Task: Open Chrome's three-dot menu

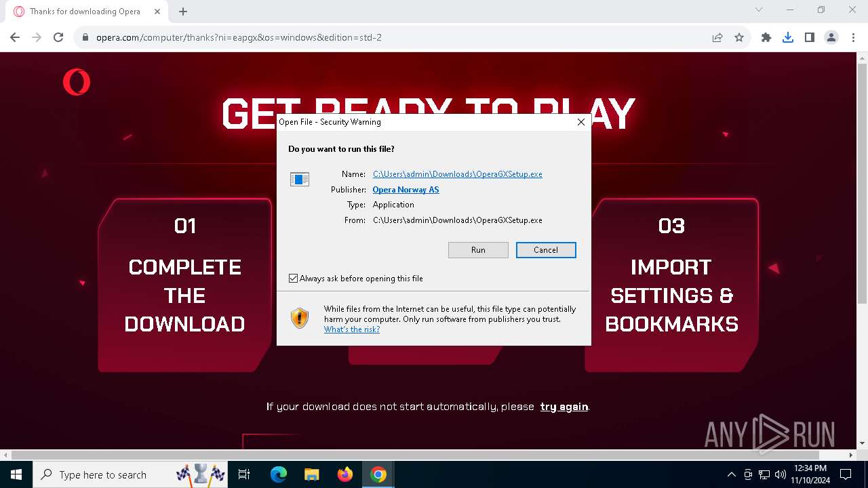Action: (853, 37)
